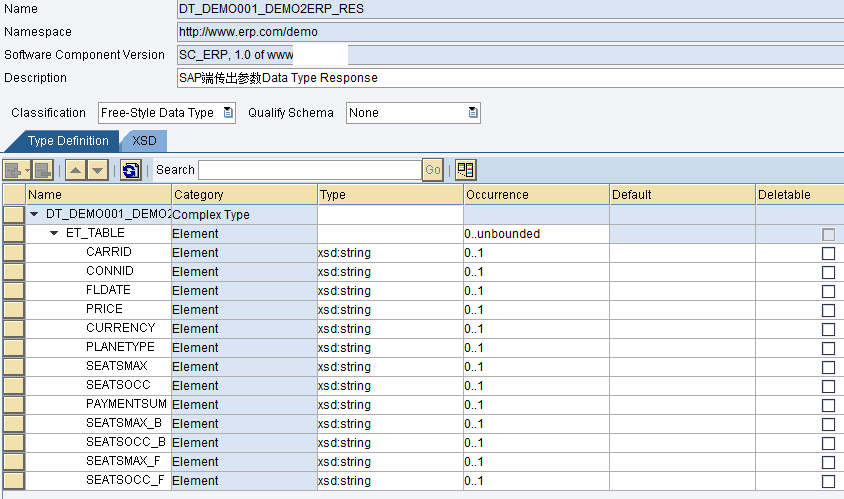Enable Deletable for the SEATSOCC_F row
This screenshot has width=844, height=499.
pos(828,481)
